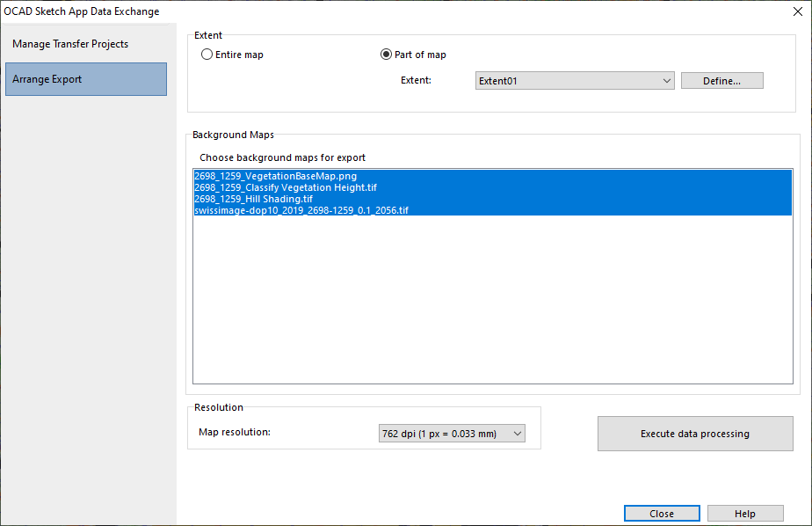Click the Define... button
The image size is (812, 526).
pyautogui.click(x=721, y=81)
